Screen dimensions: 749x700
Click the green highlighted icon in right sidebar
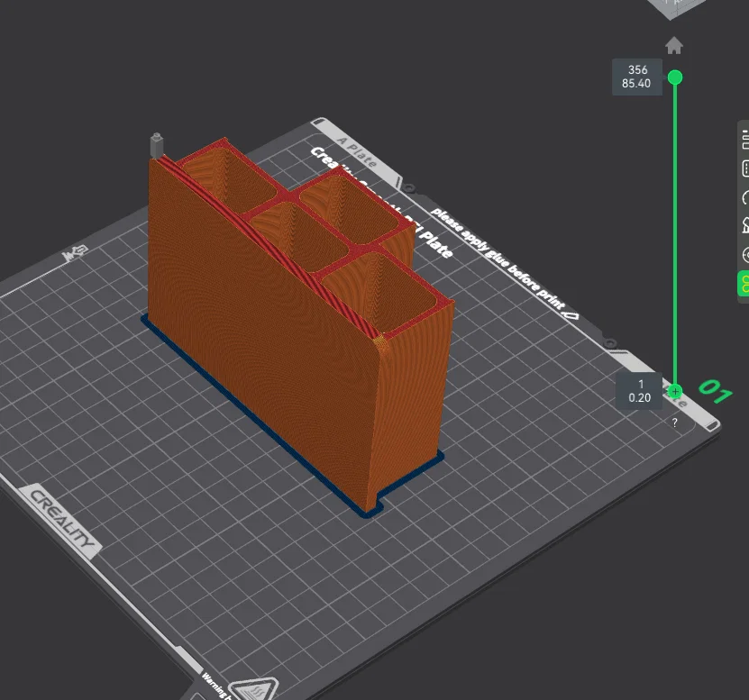tap(744, 284)
